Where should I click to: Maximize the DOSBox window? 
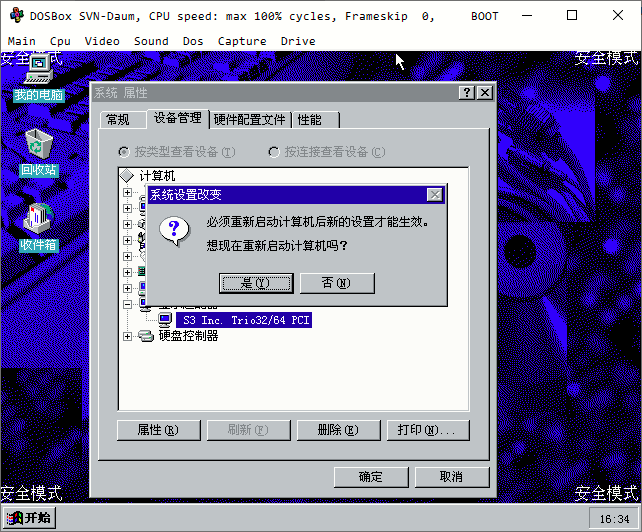click(572, 16)
